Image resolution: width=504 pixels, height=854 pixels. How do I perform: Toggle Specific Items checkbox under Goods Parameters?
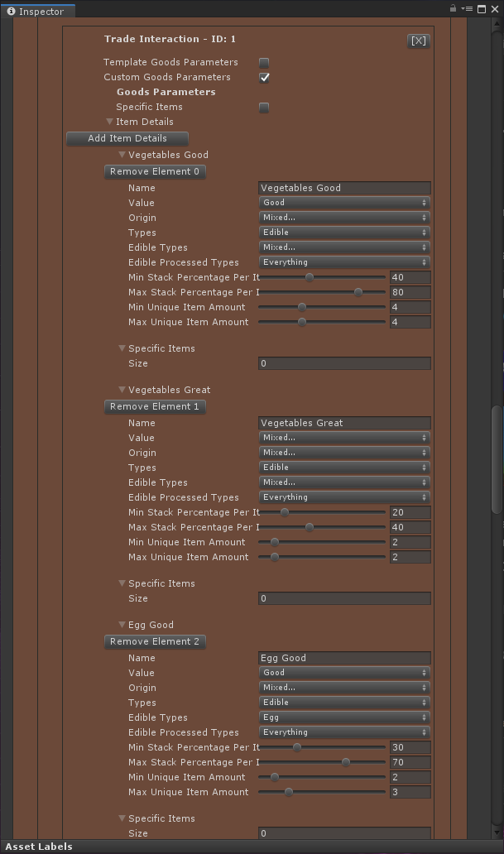click(264, 108)
